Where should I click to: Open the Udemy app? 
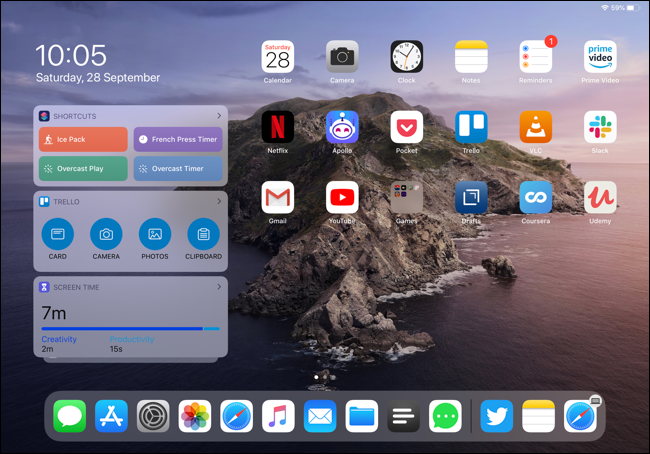600,197
